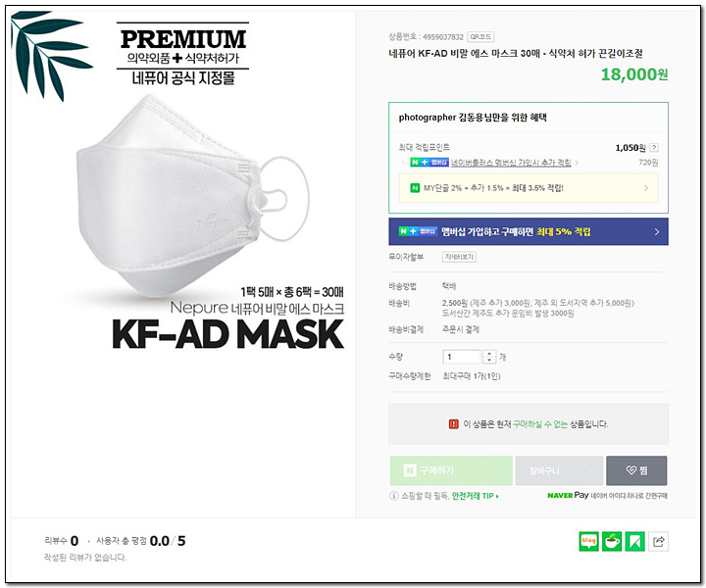Screen dimensions: 706x588
Task: Click the info icon before 쇼핑할 때 필독
Action: pyautogui.click(x=393, y=496)
